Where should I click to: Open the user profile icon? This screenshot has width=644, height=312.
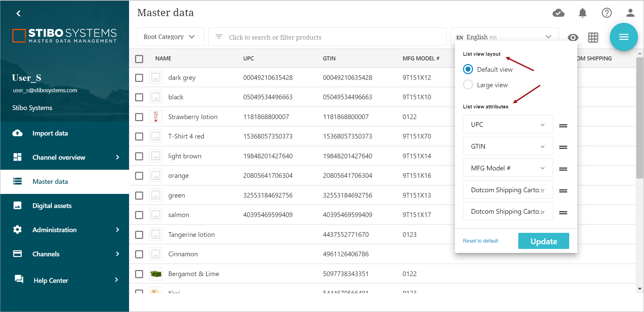pyautogui.click(x=630, y=13)
